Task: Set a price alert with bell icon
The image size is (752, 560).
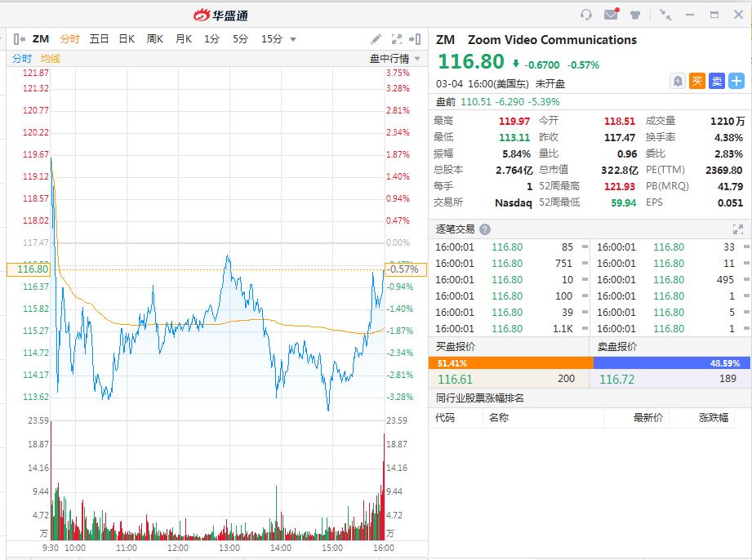Action: point(677,81)
